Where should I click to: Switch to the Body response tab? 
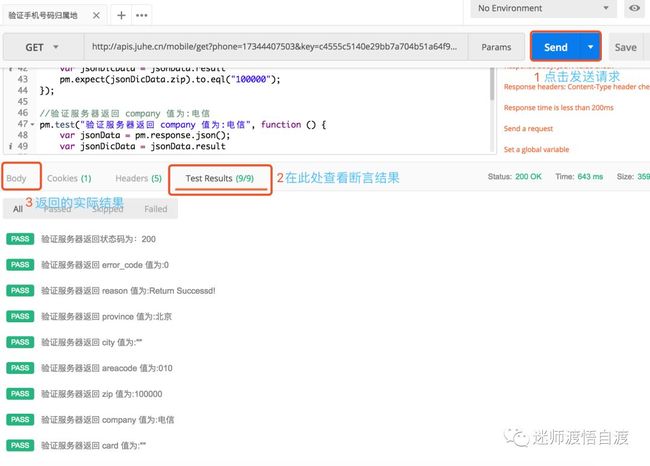point(16,178)
